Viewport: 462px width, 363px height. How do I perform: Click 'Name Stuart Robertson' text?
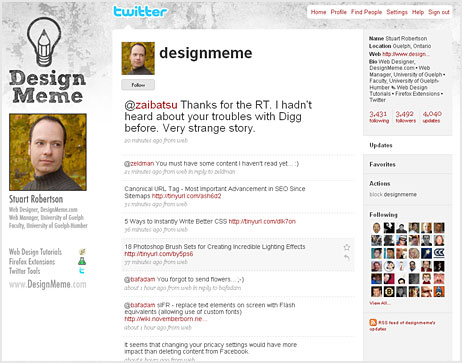pyautogui.click(x=398, y=38)
